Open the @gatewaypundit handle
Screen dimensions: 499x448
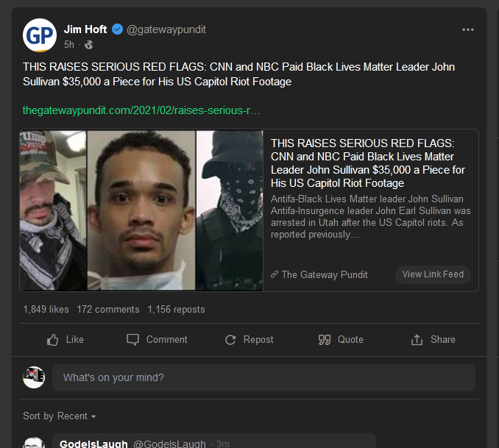tap(166, 29)
